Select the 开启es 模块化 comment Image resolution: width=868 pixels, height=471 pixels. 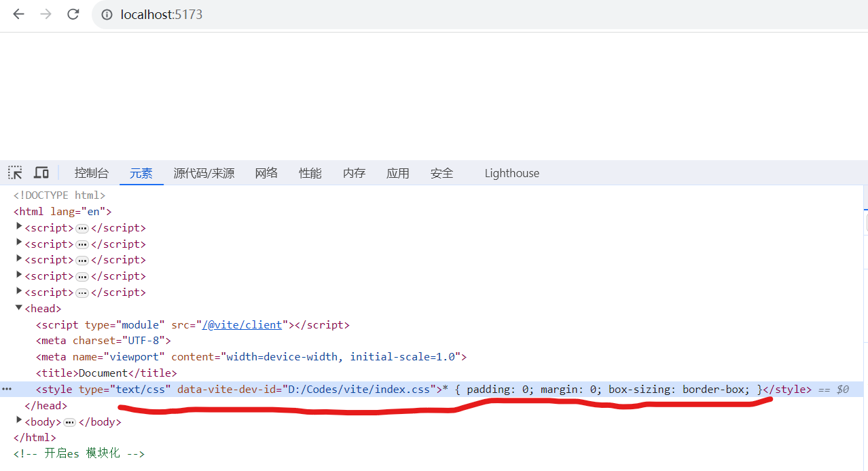79,453
